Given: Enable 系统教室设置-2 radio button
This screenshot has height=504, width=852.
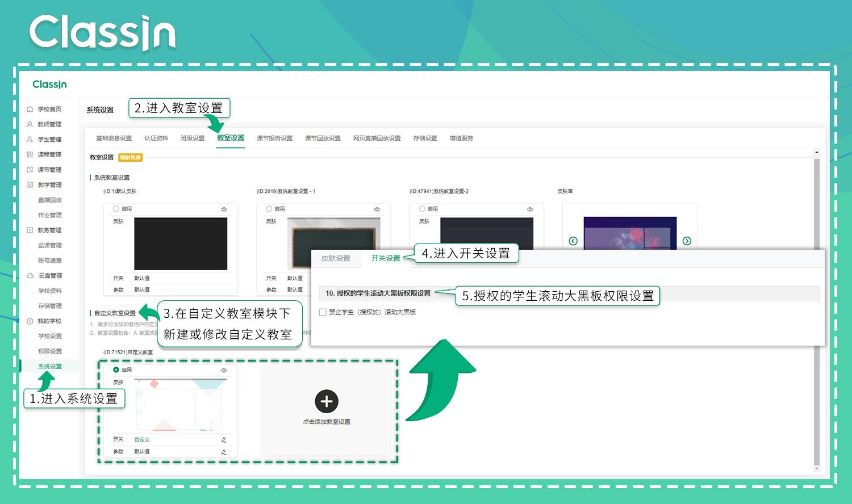Looking at the screenshot, I should click(x=422, y=209).
